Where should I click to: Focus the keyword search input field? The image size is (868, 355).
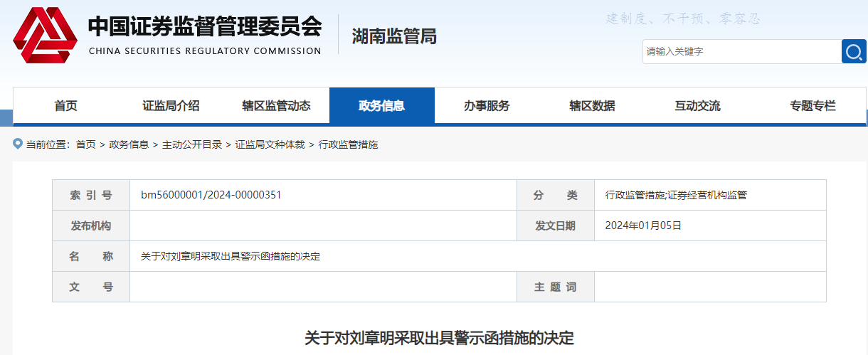(741, 51)
